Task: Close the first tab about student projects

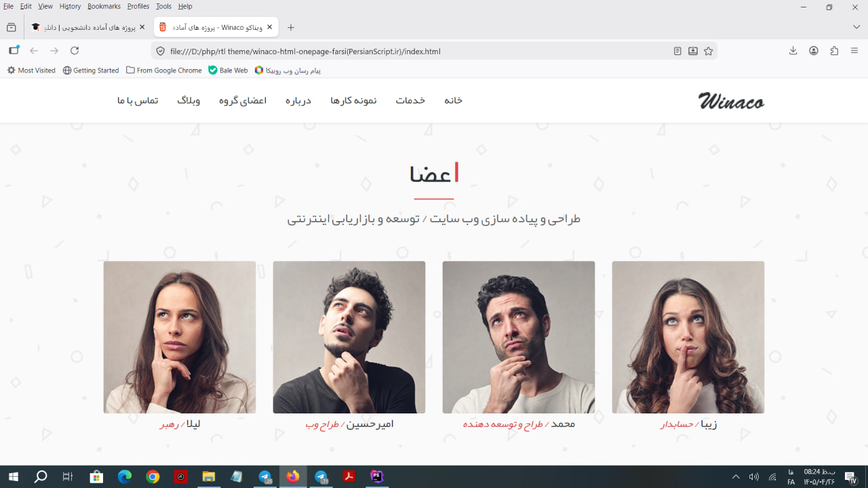Action: [x=142, y=27]
